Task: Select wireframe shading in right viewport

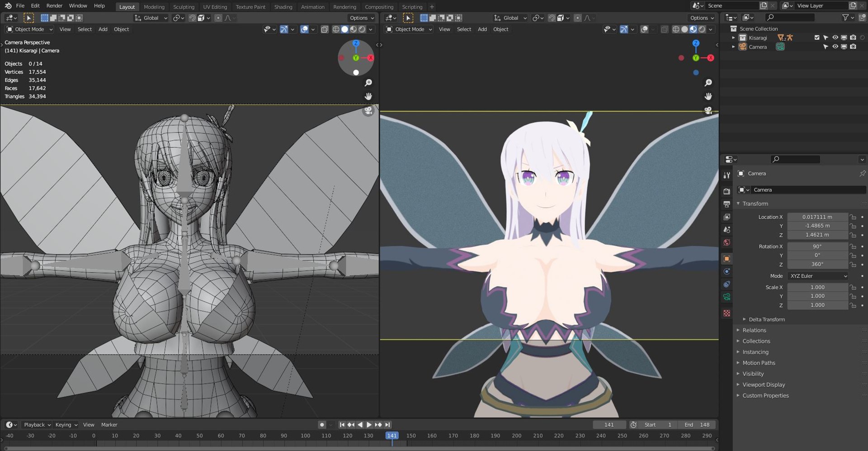Action: [x=676, y=29]
